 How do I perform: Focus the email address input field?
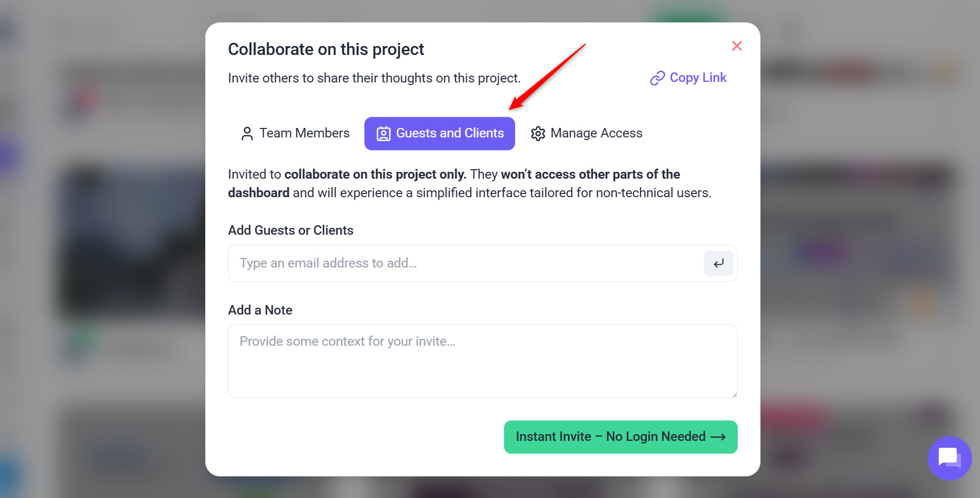[465, 263]
